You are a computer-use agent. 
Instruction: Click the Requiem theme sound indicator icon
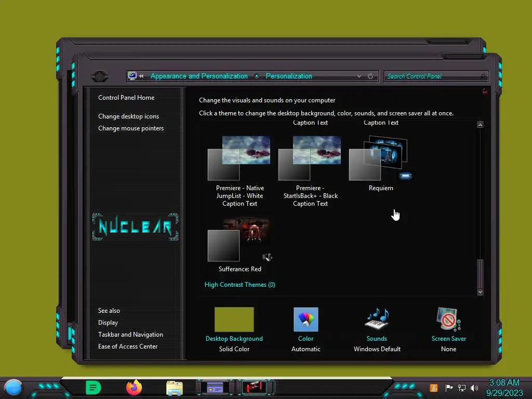tap(405, 176)
